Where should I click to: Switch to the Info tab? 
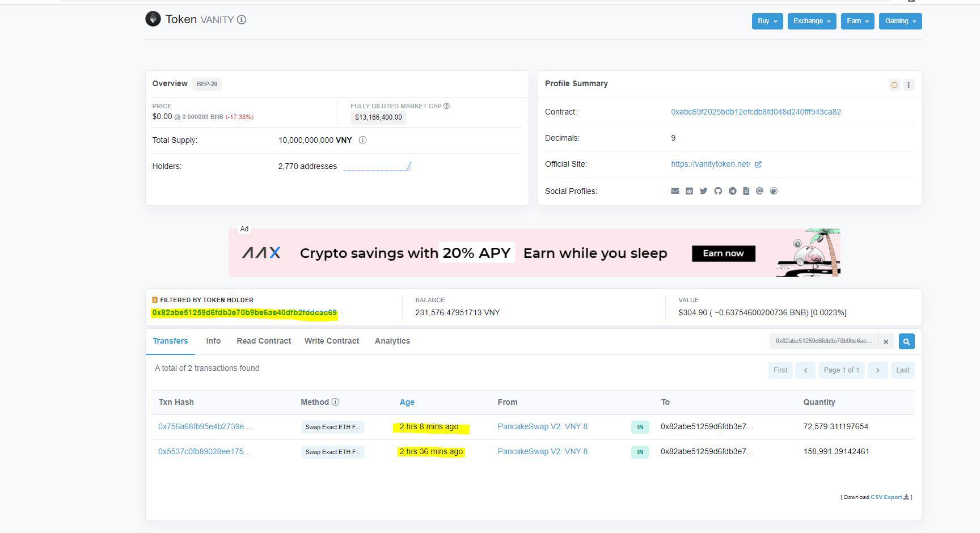tap(213, 341)
